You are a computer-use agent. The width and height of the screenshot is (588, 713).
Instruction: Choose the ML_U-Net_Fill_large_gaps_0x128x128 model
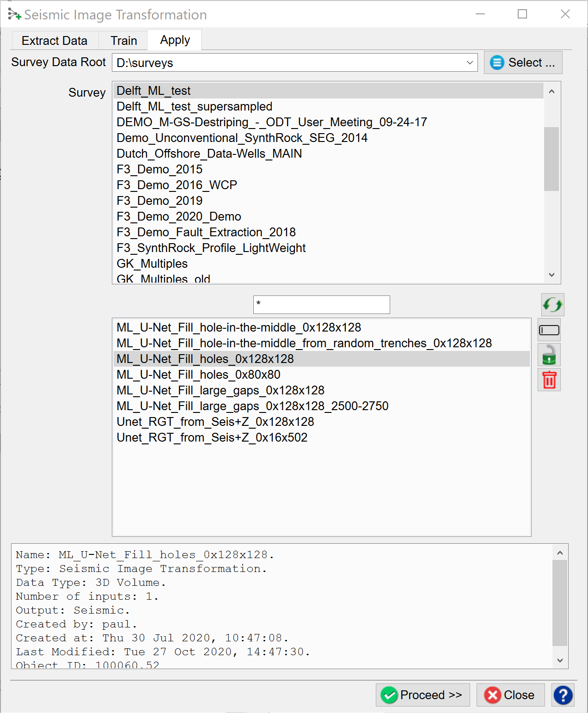220,390
